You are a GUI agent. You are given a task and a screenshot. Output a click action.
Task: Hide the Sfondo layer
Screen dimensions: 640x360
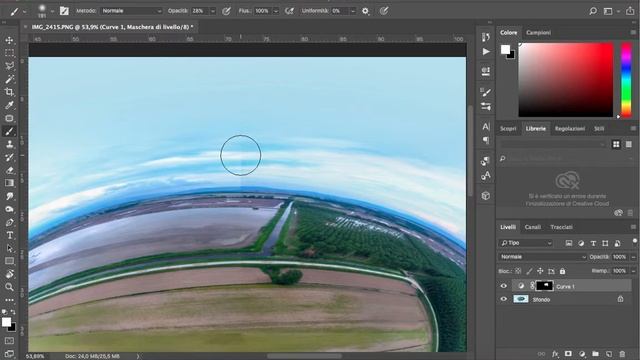pyautogui.click(x=503, y=299)
